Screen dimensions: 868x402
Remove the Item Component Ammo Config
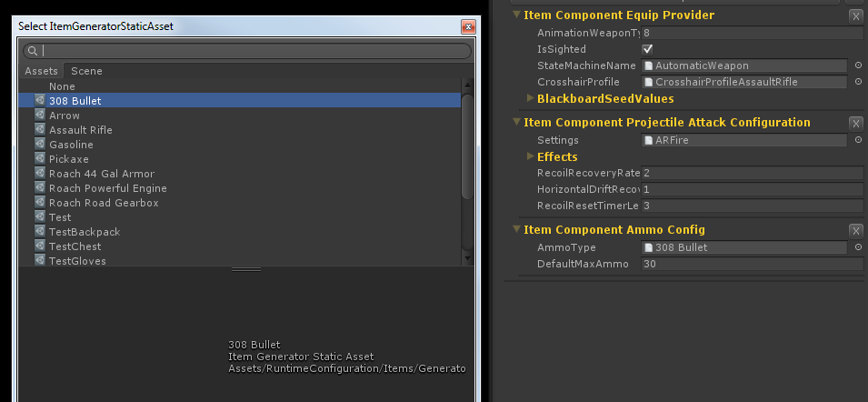point(855,230)
